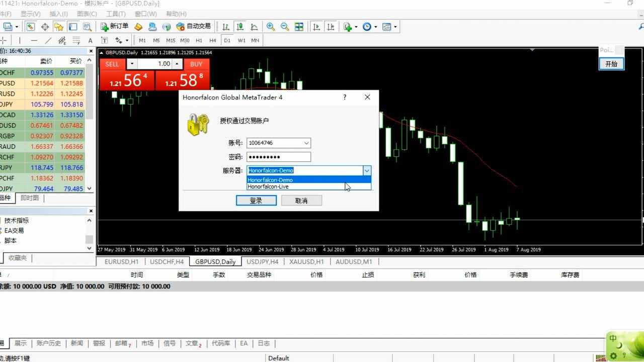This screenshot has width=644, height=362.
Task: Click the dialog help question mark
Action: [x=345, y=97]
